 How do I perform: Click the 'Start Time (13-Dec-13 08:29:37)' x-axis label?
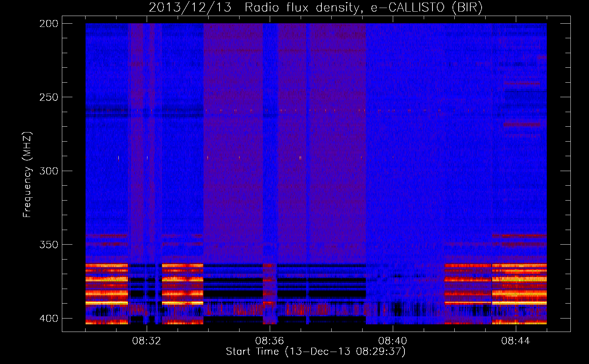316,352
